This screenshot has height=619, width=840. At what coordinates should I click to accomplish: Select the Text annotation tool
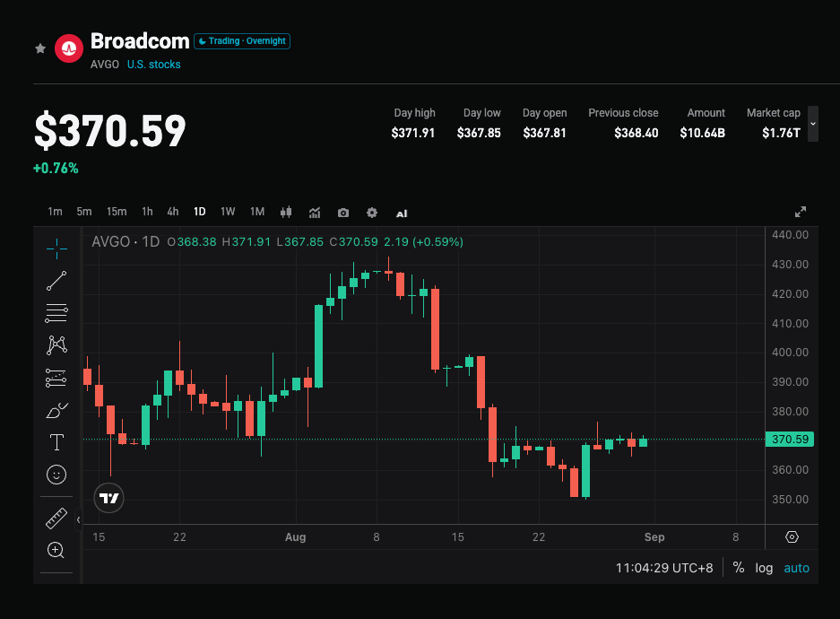[56, 442]
